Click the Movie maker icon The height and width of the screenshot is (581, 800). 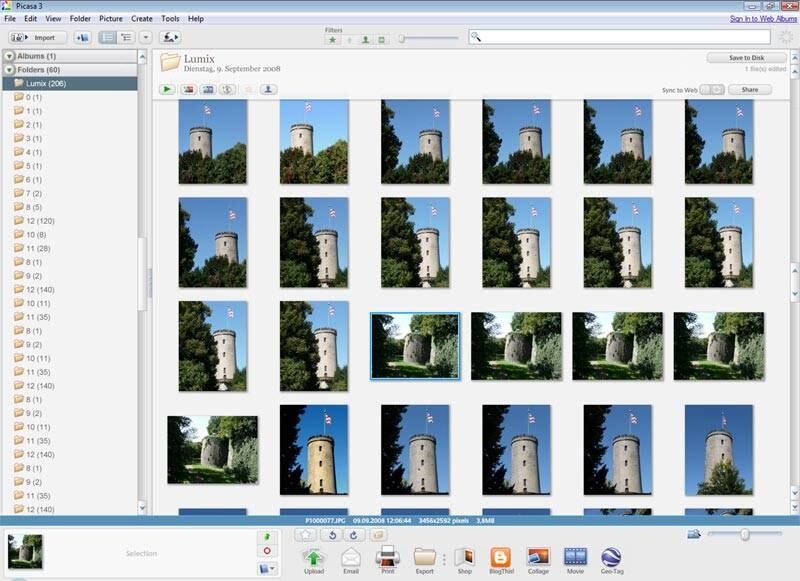575,558
